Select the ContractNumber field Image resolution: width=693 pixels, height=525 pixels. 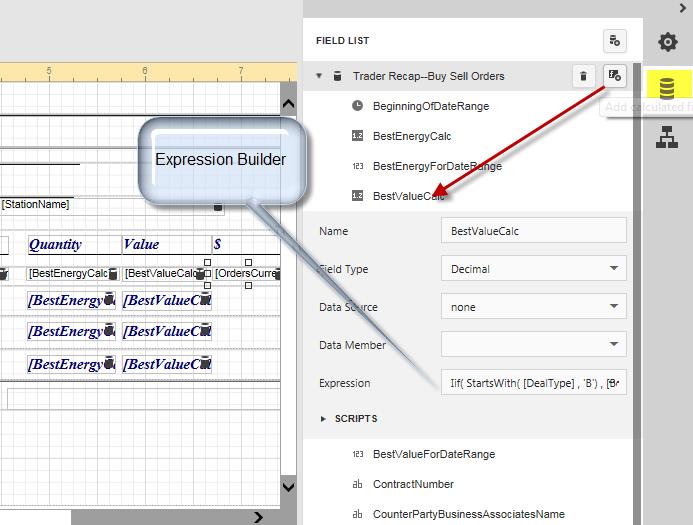coord(412,484)
